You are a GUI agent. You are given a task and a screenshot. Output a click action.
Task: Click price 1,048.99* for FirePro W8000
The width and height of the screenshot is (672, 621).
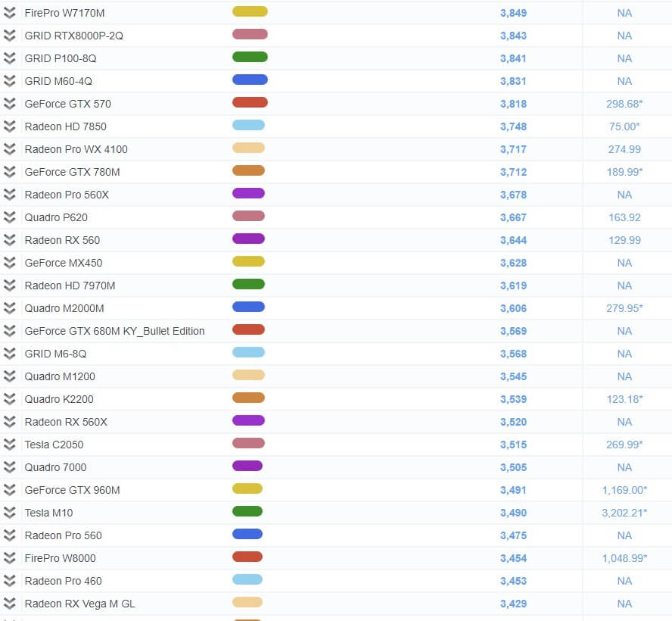tap(624, 559)
